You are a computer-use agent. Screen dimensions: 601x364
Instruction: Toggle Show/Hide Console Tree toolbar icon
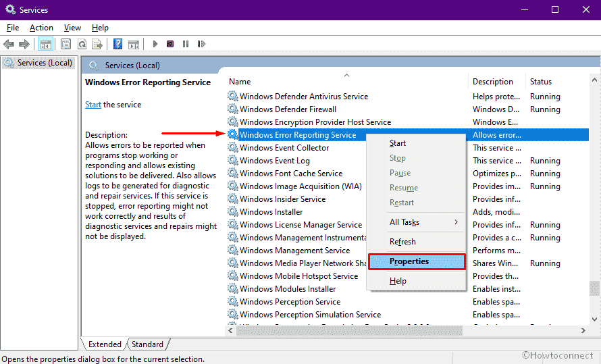point(46,45)
